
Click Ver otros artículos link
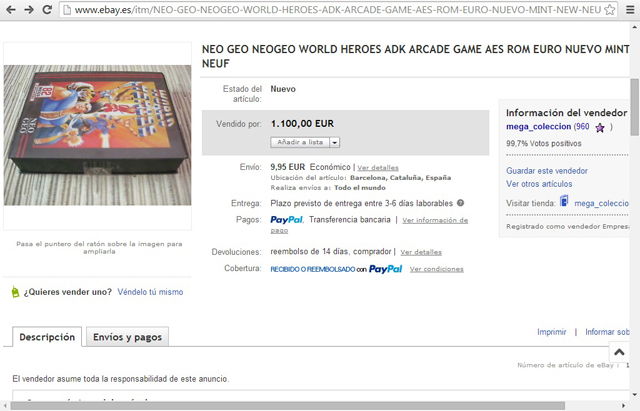[x=539, y=184]
